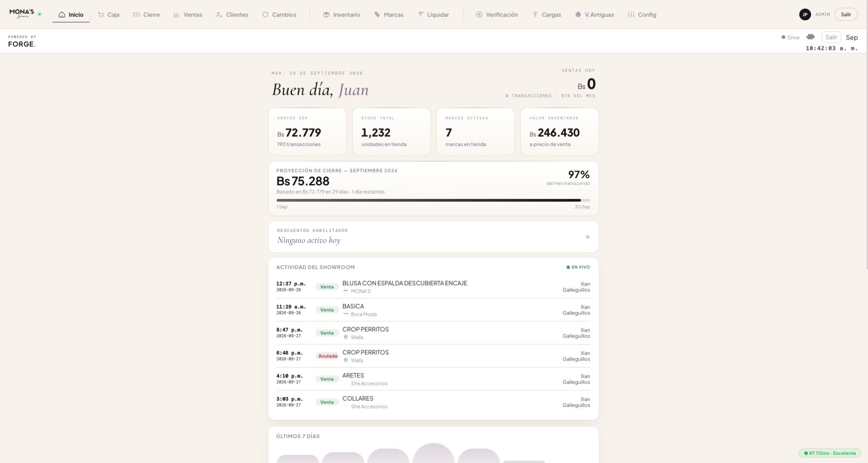Click the upload arrow icon for Cargas
The width and height of the screenshot is (868, 463).
click(x=535, y=14)
